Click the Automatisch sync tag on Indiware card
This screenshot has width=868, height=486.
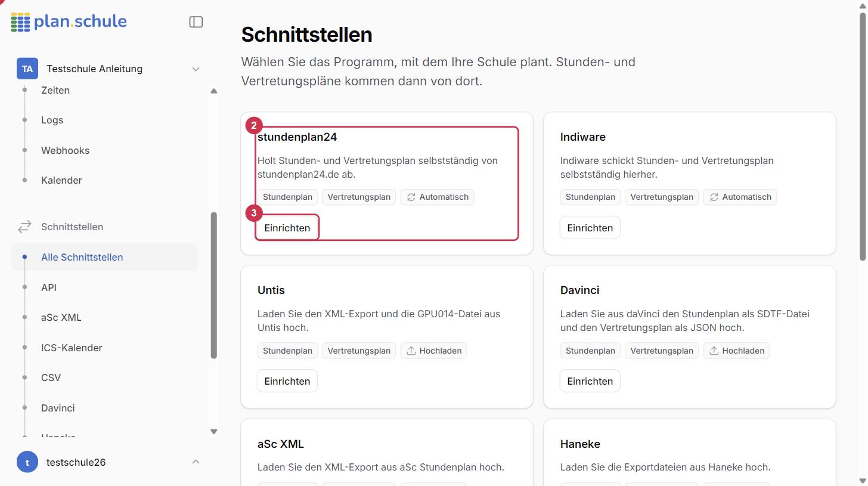coord(740,197)
